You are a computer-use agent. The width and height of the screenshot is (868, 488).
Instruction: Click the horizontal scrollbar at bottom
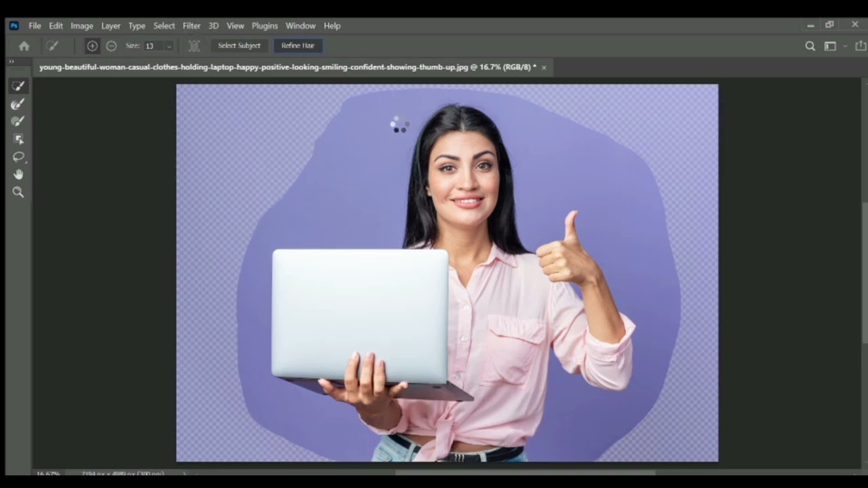tap(526, 472)
